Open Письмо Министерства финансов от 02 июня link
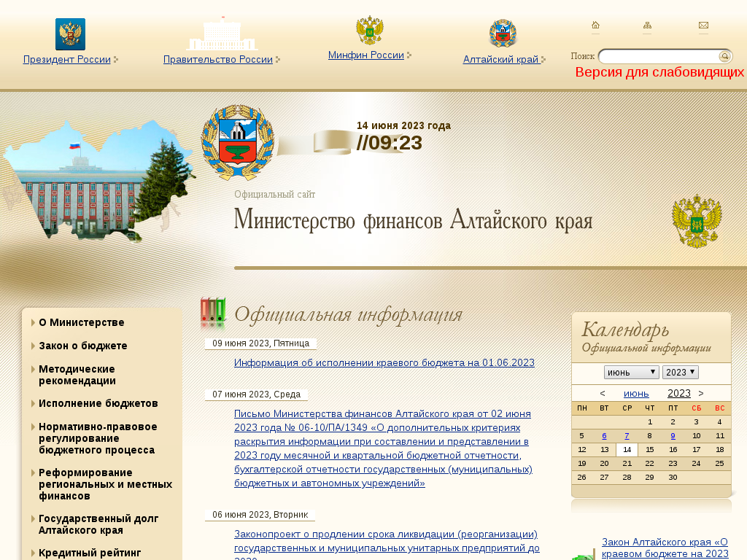Screen dimensions: 747x560 pyautogui.click(x=383, y=448)
